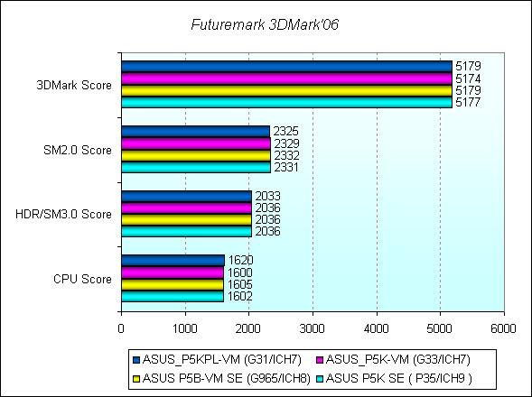The width and height of the screenshot is (532, 397).
Task: Click the cyan ASUS P5K SE legend swatch
Action: pos(320,379)
